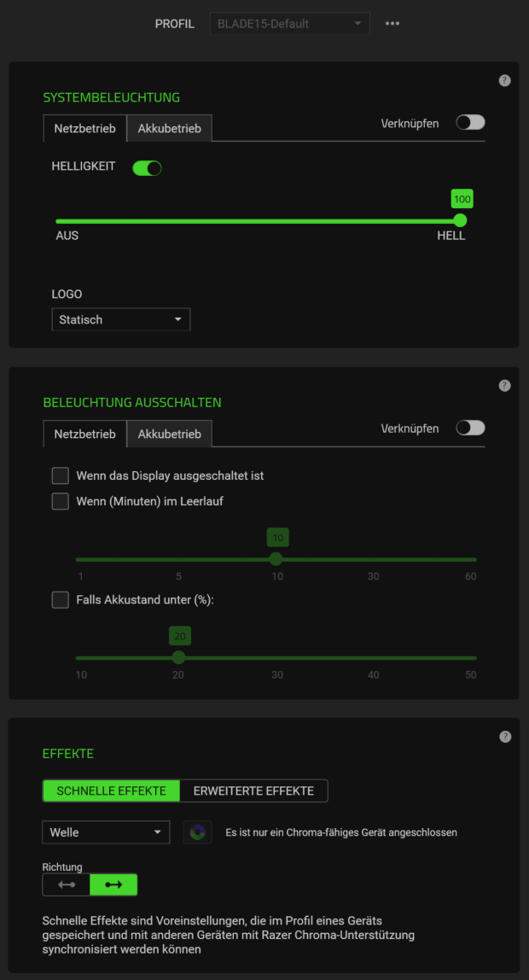Screen dimensions: 529x980
Task: Open the 'Welle' effect dropdown
Action: (106, 832)
